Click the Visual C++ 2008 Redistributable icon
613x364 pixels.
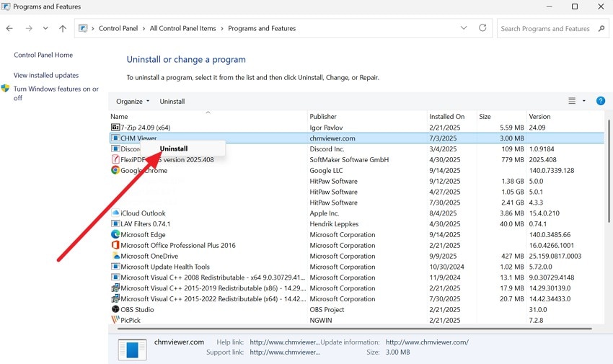115,278
